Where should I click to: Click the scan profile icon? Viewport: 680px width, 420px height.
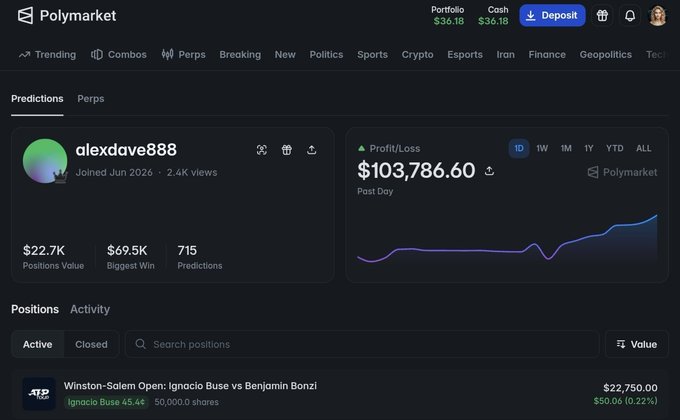262,150
